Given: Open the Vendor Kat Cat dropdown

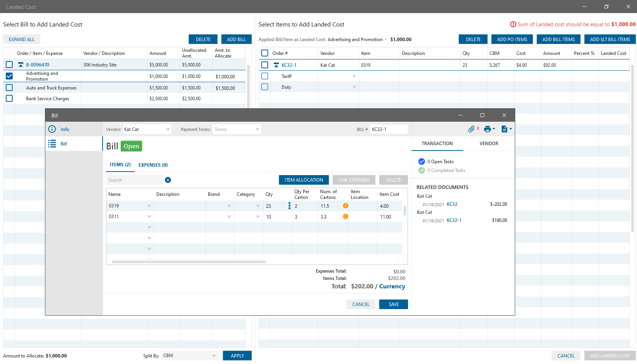Looking at the screenshot, I should point(168,129).
